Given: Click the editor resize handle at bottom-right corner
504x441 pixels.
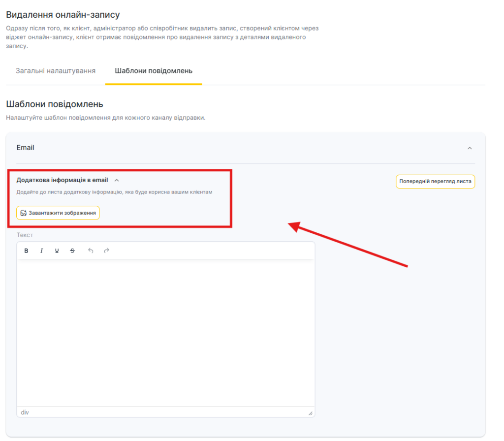Looking at the screenshot, I should point(310,413).
